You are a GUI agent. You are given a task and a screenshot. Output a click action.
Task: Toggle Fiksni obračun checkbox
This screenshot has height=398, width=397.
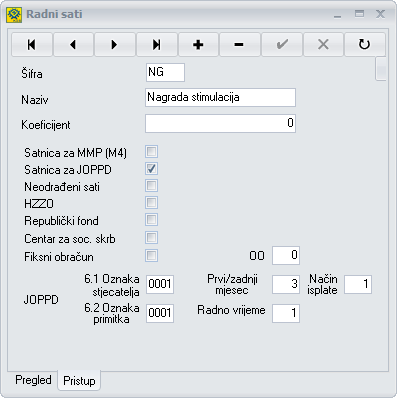coord(151,256)
